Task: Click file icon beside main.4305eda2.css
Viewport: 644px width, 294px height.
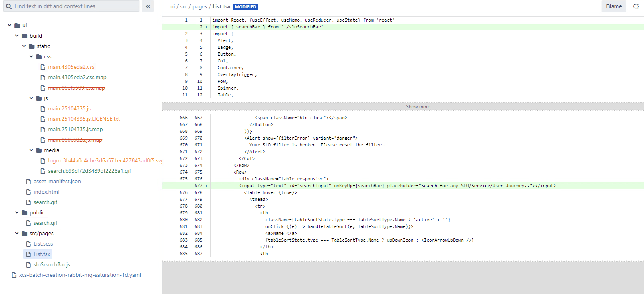Action: point(43,67)
